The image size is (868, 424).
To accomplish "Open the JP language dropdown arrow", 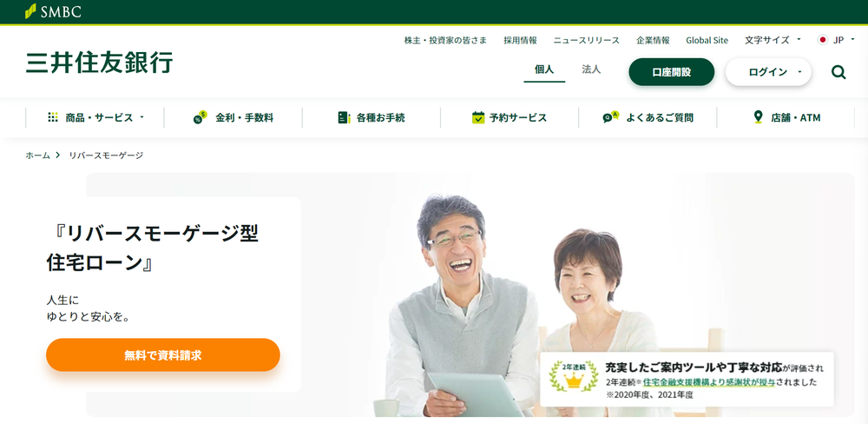I will point(852,39).
